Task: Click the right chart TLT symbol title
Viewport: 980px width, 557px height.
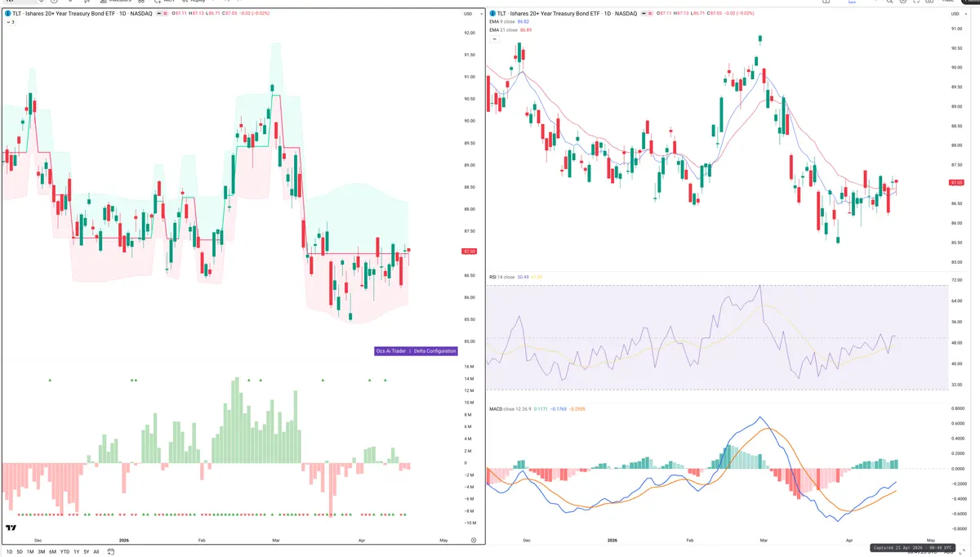Action: coord(567,14)
